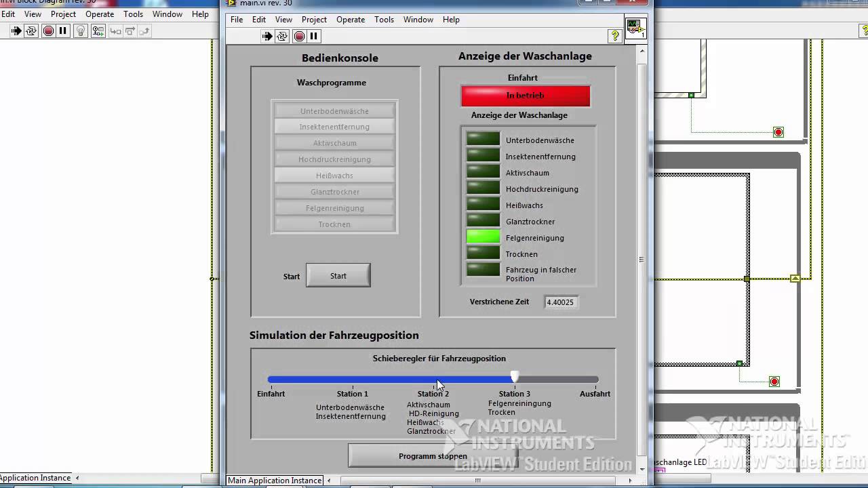Open View menu in main.vi

[x=283, y=20]
